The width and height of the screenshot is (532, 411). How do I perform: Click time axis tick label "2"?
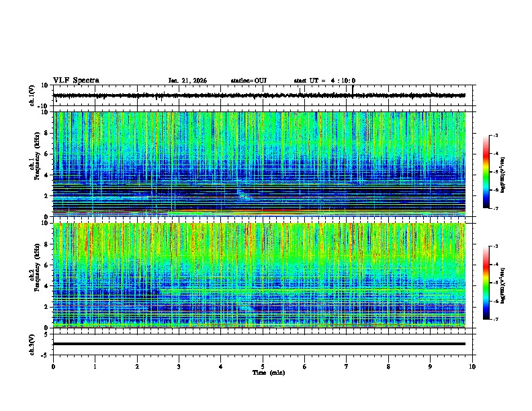coord(137,367)
